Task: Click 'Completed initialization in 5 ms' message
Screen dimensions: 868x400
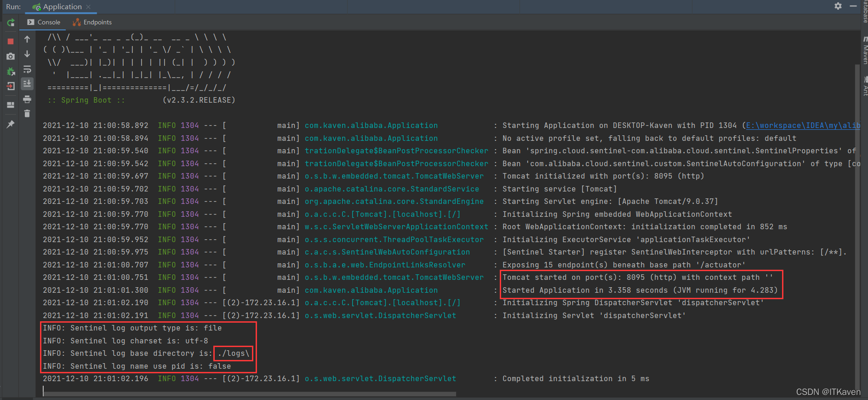Action: 576,379
